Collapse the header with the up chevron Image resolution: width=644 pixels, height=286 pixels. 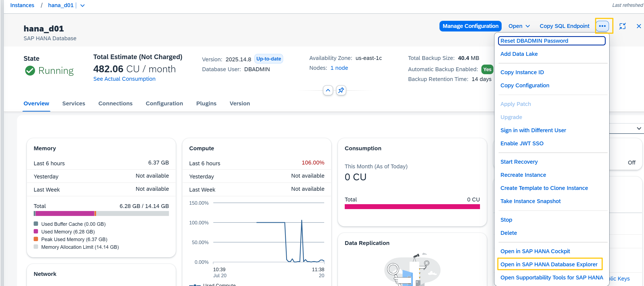click(x=328, y=90)
